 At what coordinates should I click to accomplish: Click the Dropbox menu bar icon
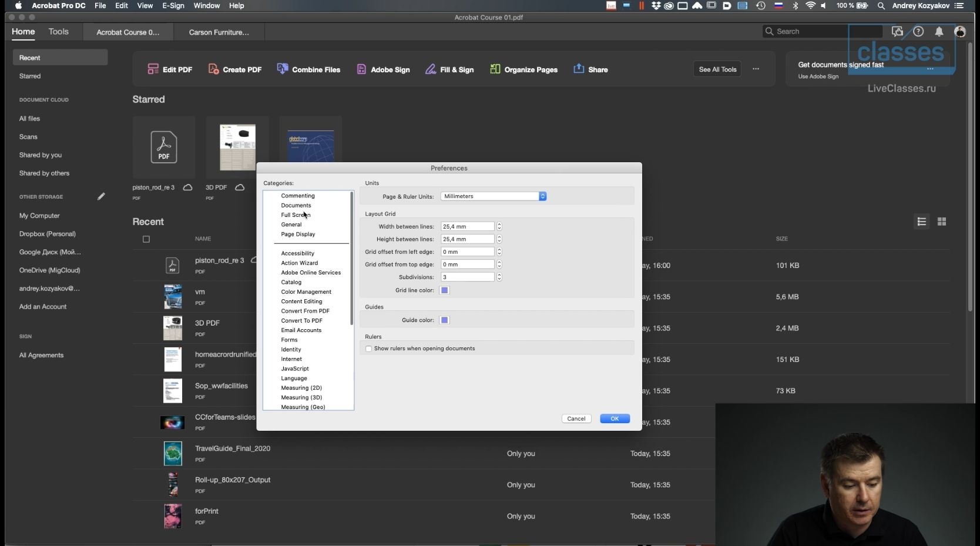click(656, 6)
